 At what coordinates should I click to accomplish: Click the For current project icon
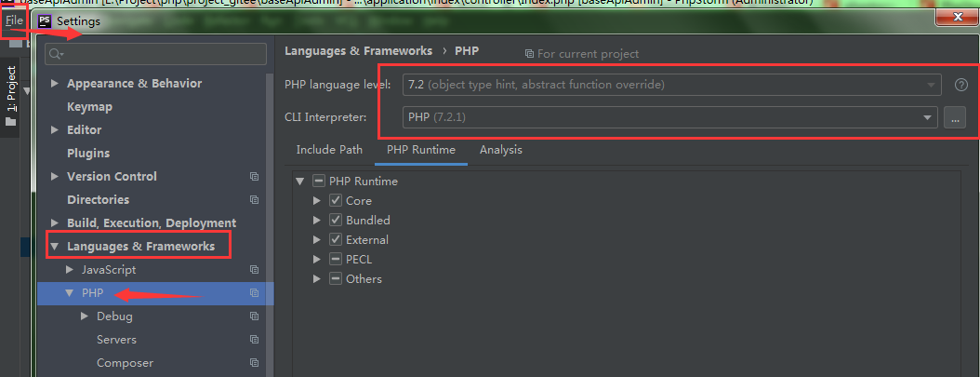pyautogui.click(x=529, y=54)
